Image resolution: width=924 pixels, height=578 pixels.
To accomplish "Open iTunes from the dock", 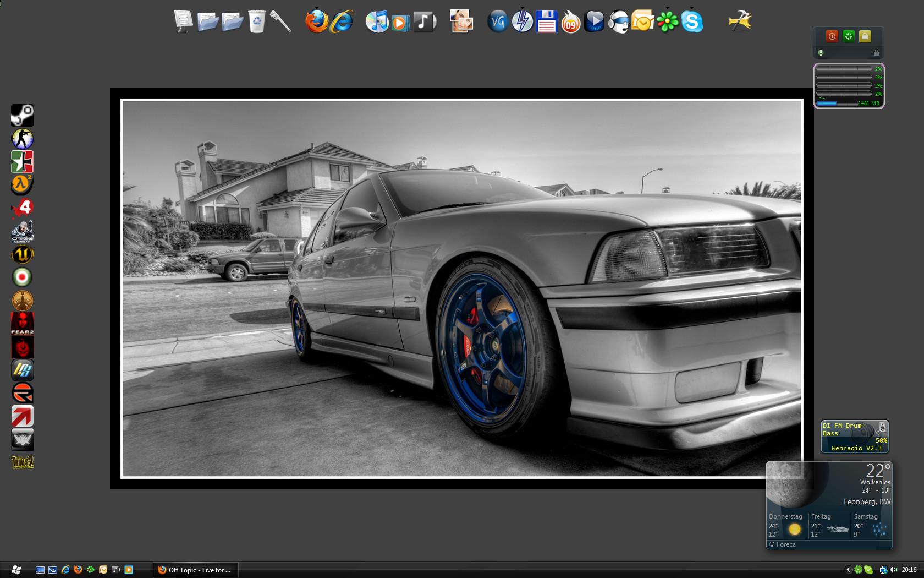I will pyautogui.click(x=377, y=21).
